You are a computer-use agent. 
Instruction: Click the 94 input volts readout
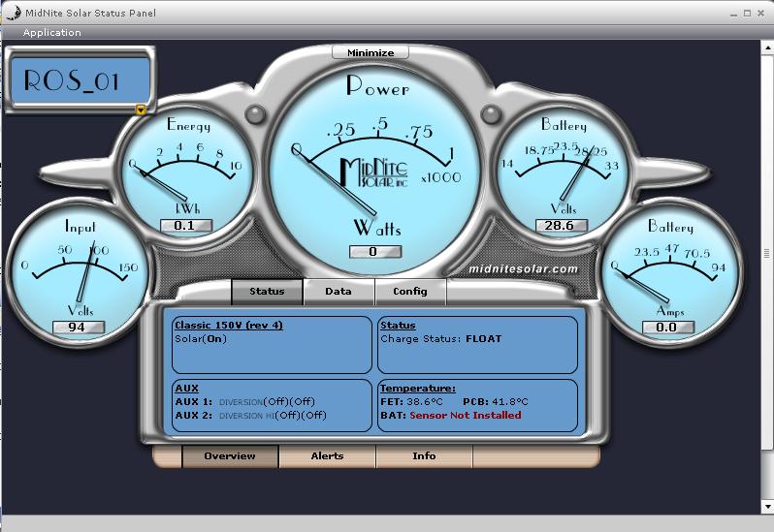pyautogui.click(x=79, y=328)
